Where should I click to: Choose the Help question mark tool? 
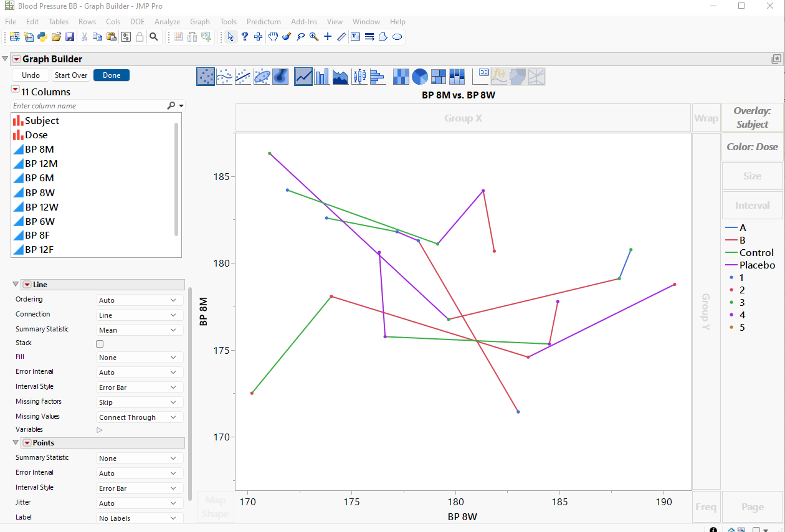point(245,37)
